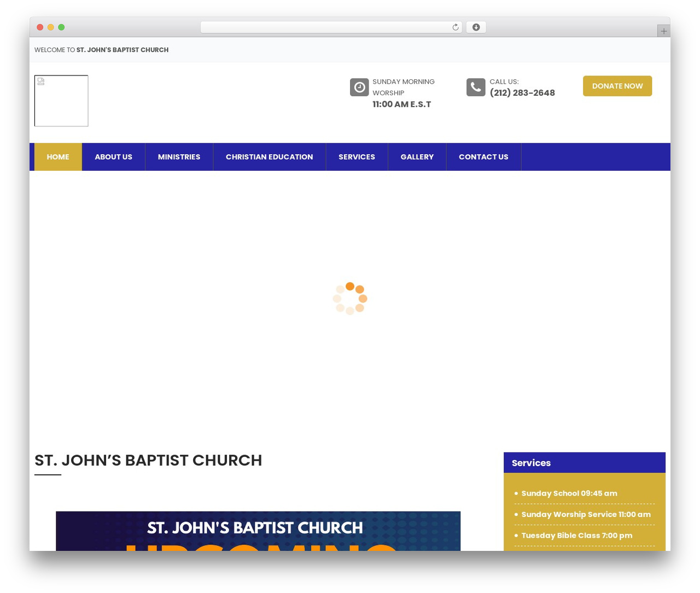
Task: Open downloads with the browser download icon
Action: 476,27
